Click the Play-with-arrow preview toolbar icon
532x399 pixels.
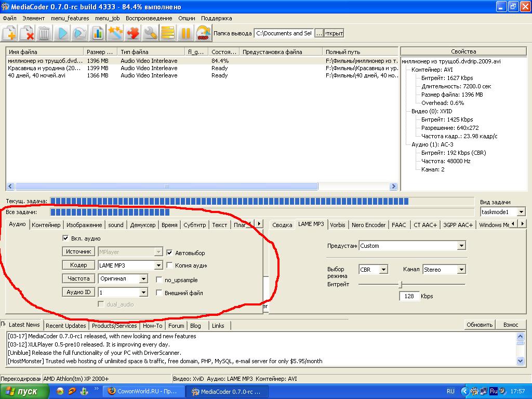(79, 33)
